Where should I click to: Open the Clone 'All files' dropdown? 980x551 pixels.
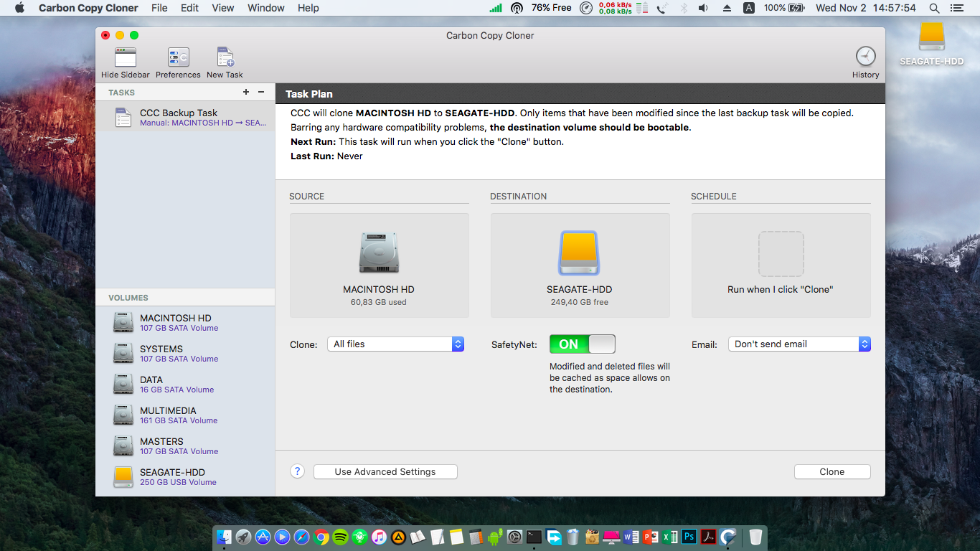pyautogui.click(x=396, y=344)
